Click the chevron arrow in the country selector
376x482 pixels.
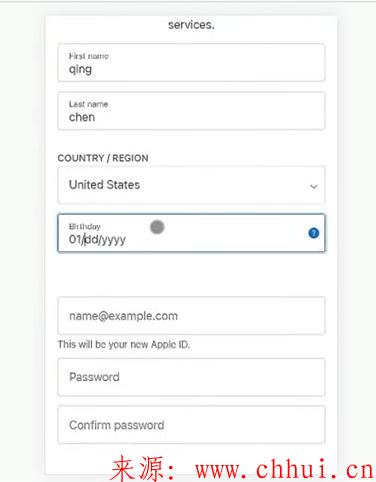(x=314, y=187)
